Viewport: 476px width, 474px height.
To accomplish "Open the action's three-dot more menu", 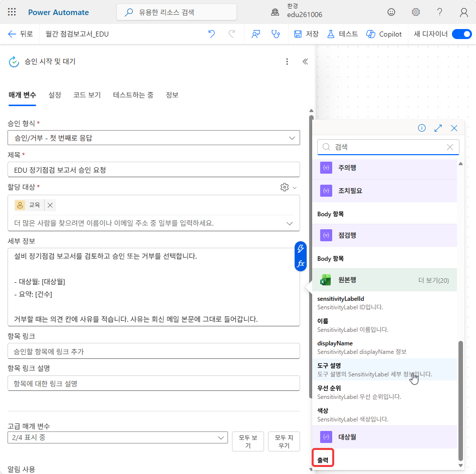I will 287,62.
